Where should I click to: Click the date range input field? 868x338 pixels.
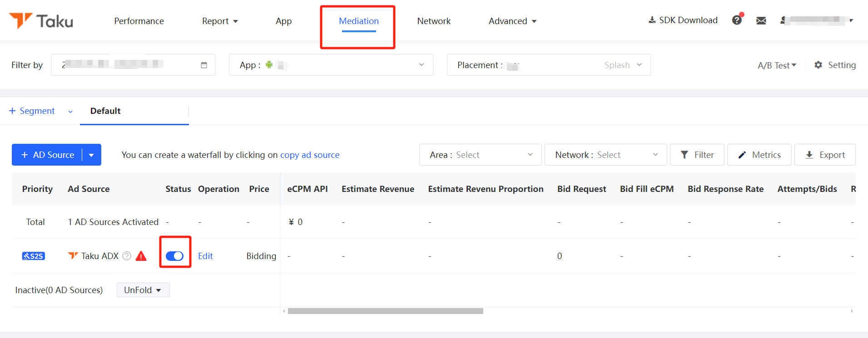point(133,65)
